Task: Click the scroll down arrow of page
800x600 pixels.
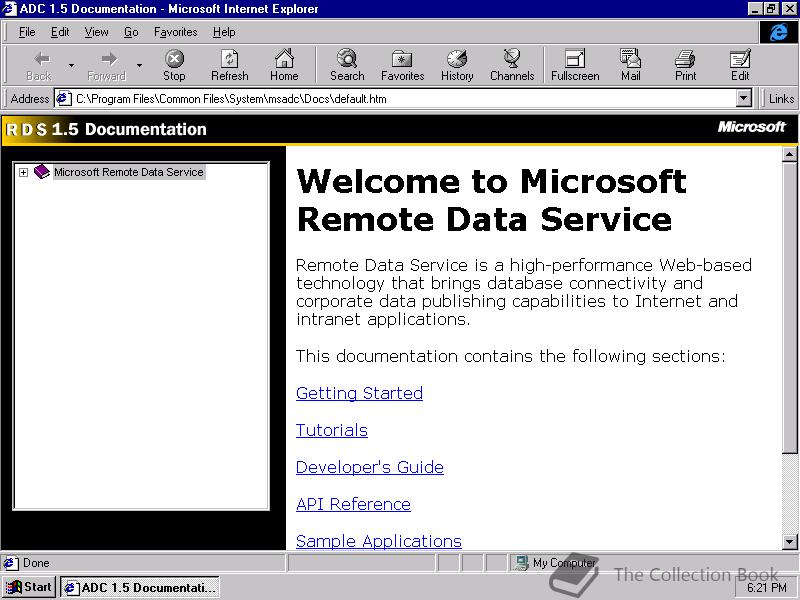Action: pos(789,542)
